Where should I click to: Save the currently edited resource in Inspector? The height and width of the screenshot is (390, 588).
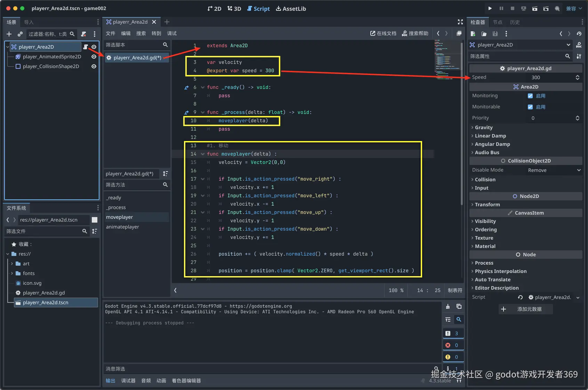point(495,34)
